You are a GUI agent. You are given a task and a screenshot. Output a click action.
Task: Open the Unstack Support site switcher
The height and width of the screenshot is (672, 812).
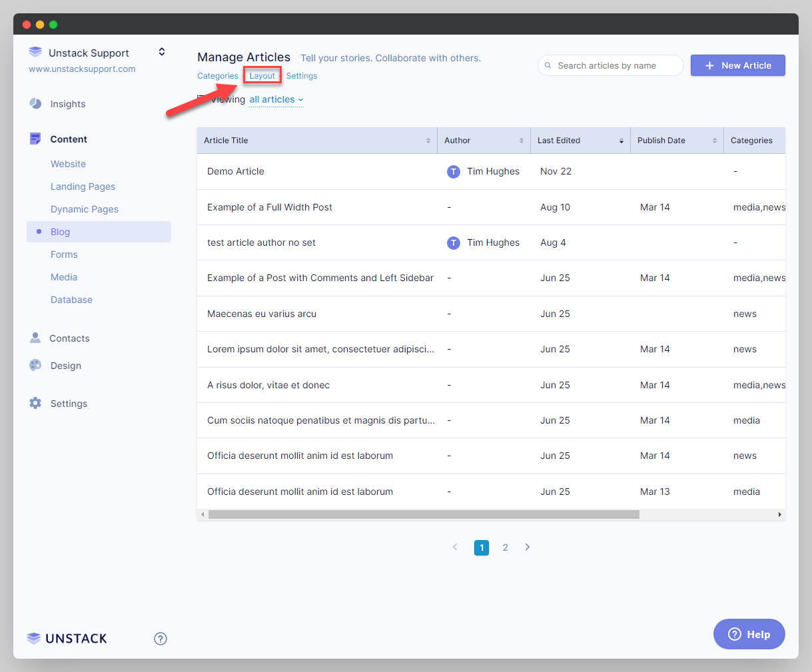pyautogui.click(x=161, y=52)
